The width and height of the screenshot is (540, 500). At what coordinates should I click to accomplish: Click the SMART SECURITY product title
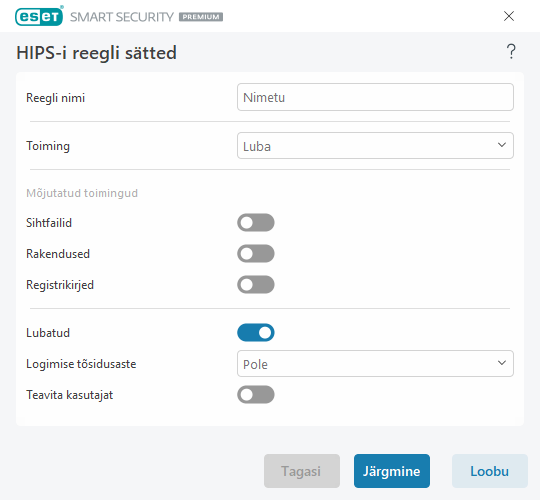click(x=122, y=17)
